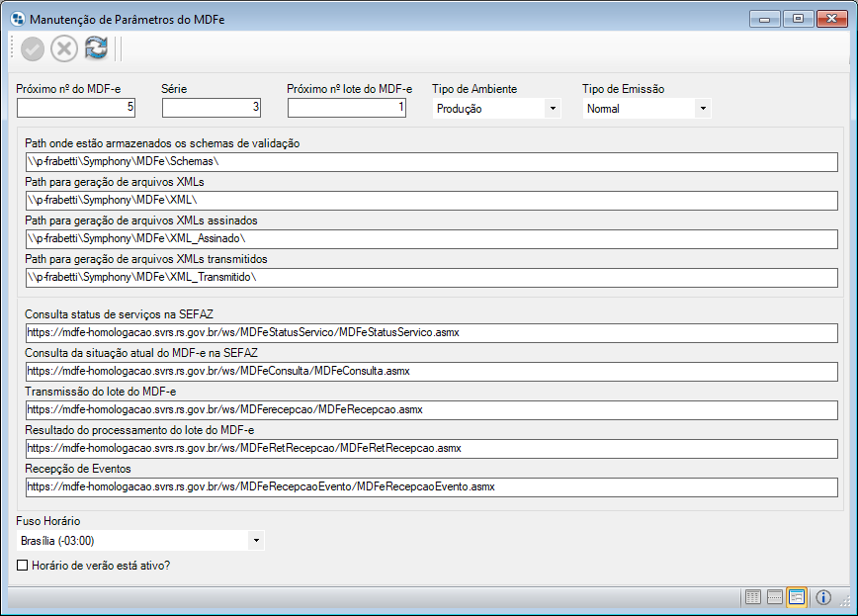The image size is (858, 616).
Task: Open the Tipo de Emissão dropdown
Action: coord(702,108)
